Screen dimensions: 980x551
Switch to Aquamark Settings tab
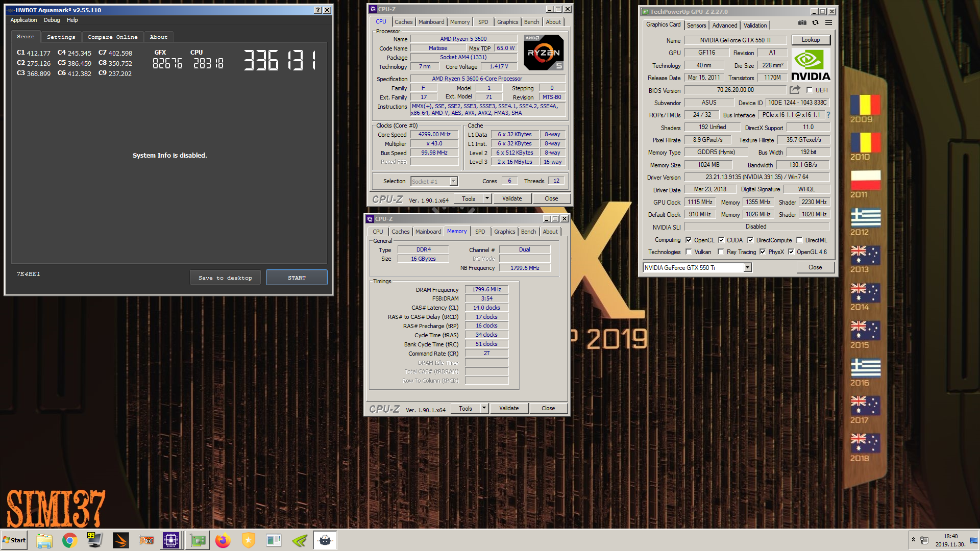click(61, 37)
